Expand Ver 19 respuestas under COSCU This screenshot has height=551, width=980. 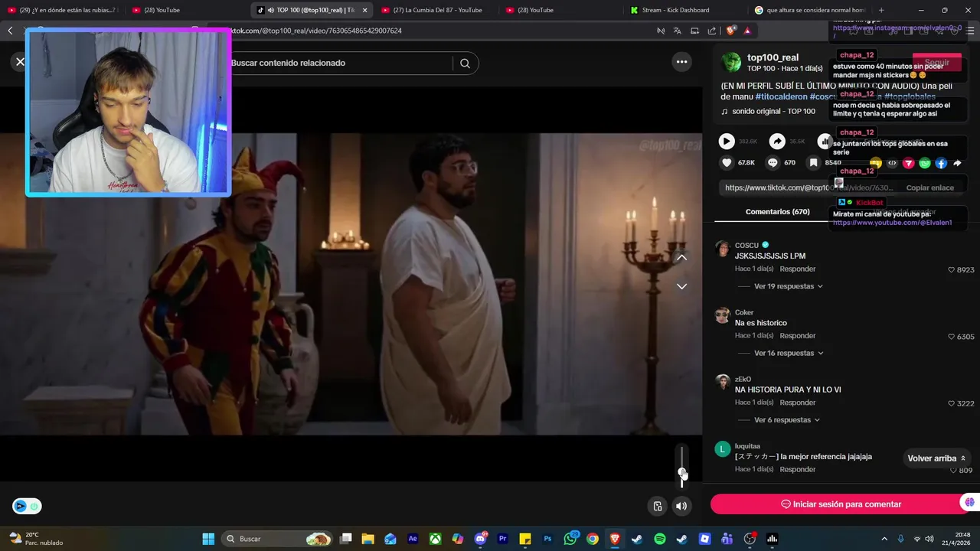coord(788,286)
